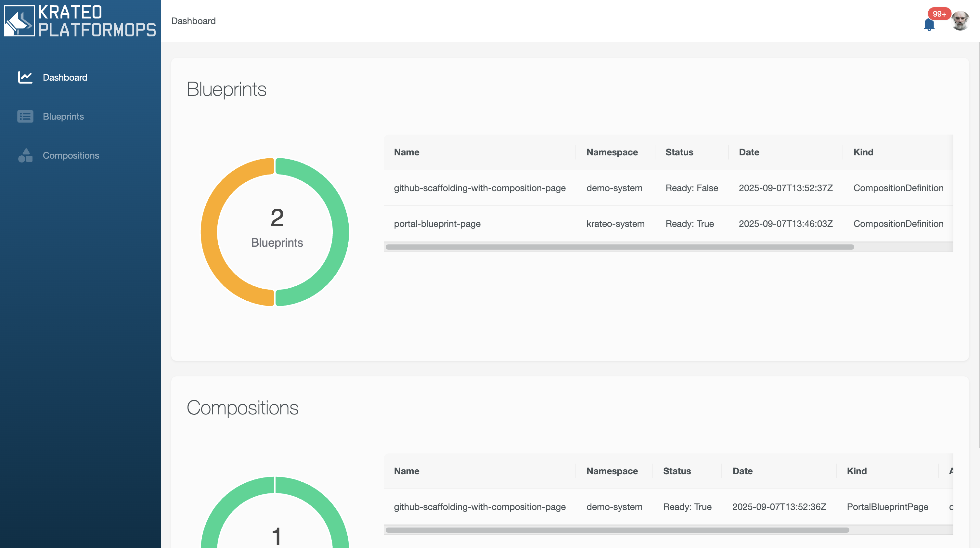Click the Blueprints table horizontal scrollbar
Image resolution: width=980 pixels, height=548 pixels.
tap(620, 247)
